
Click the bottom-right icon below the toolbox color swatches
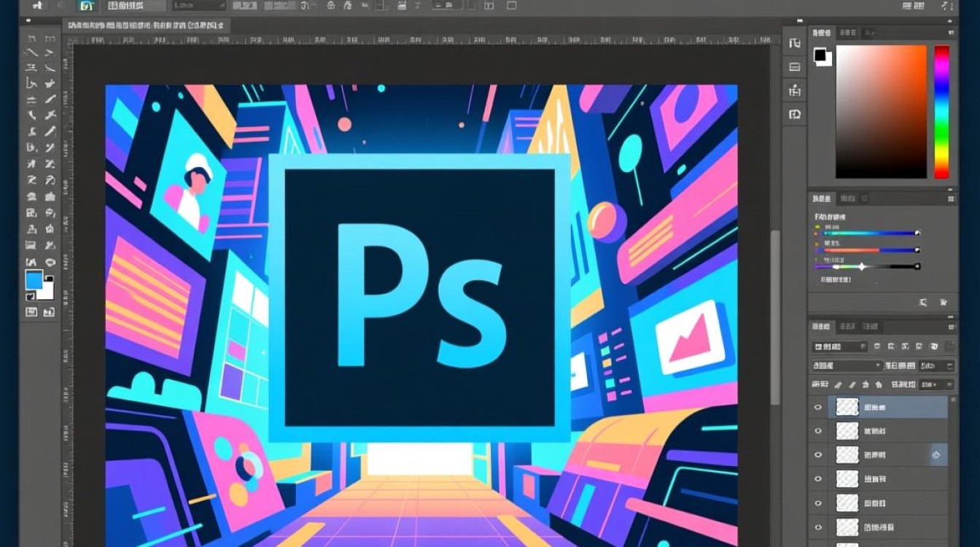(50, 312)
